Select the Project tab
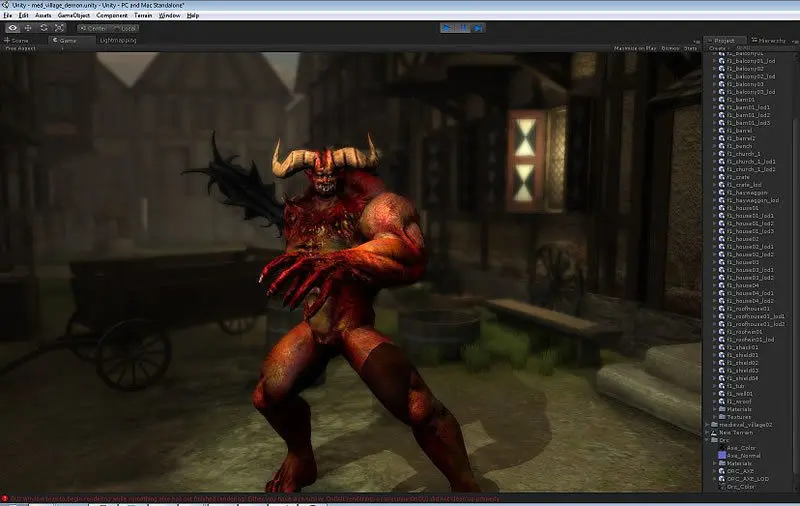Viewport: 800px width, 506px height. click(724, 40)
